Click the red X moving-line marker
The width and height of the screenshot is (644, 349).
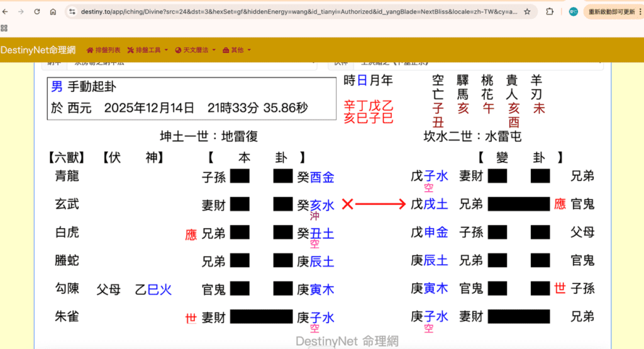click(x=347, y=204)
